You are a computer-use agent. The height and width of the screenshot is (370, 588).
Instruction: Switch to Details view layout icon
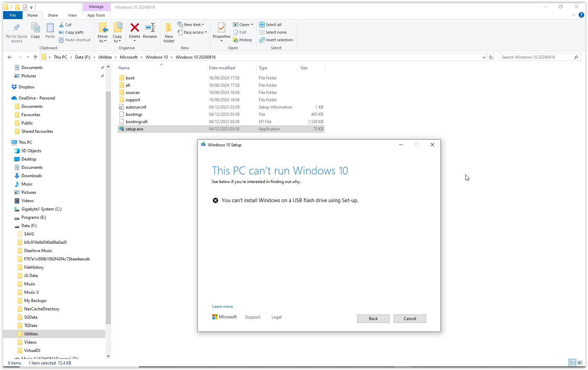572,363
